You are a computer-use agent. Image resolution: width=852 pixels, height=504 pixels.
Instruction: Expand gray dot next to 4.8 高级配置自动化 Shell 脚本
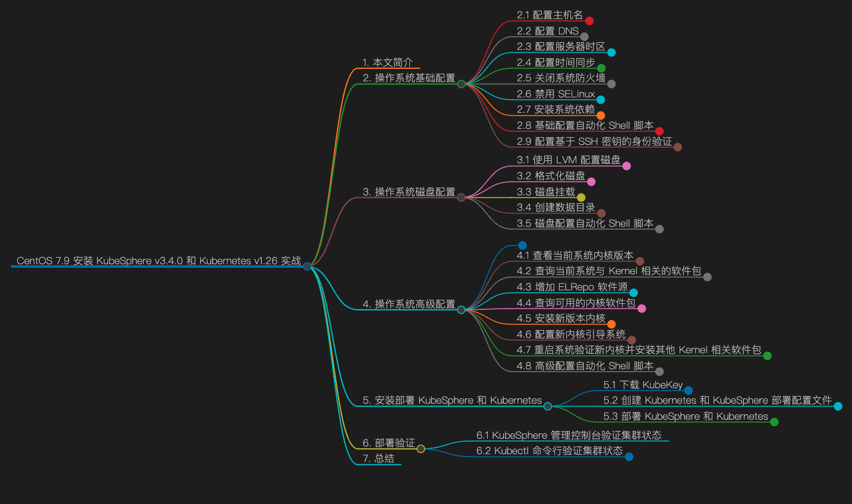click(x=659, y=372)
